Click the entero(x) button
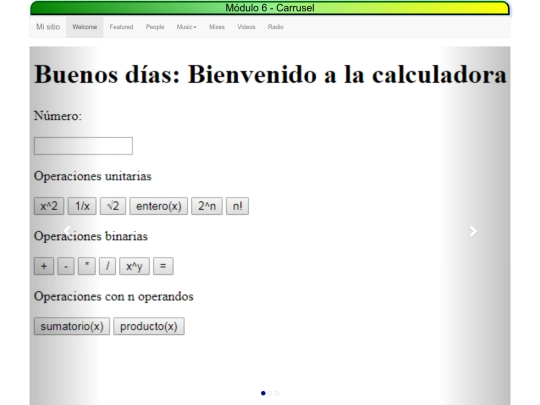The width and height of the screenshot is (540, 405). coord(158,206)
